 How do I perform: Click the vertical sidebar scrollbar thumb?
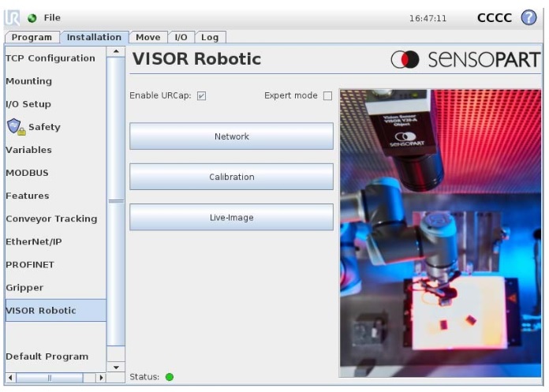[116, 201]
